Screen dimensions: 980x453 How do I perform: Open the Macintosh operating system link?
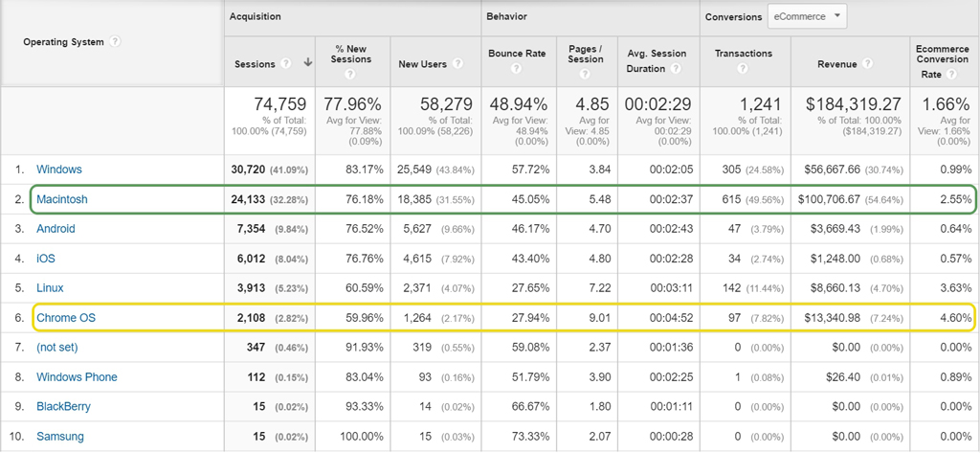[63, 200]
